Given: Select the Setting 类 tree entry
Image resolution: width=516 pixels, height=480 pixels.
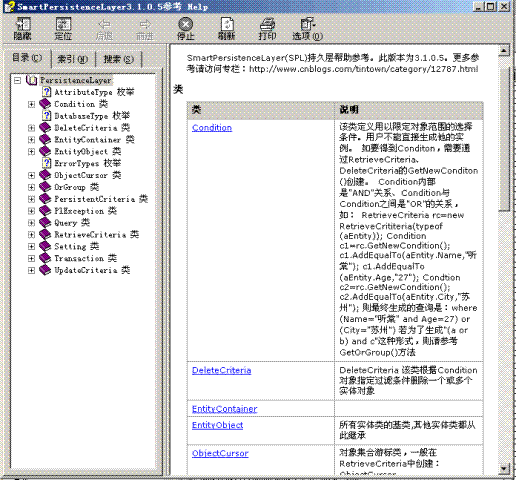Looking at the screenshot, I should pyautogui.click(x=77, y=246).
